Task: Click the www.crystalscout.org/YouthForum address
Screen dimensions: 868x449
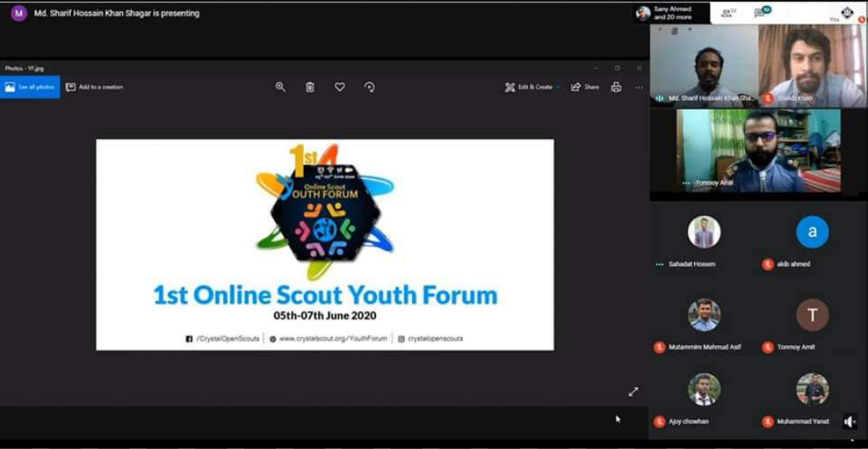Action: point(334,338)
